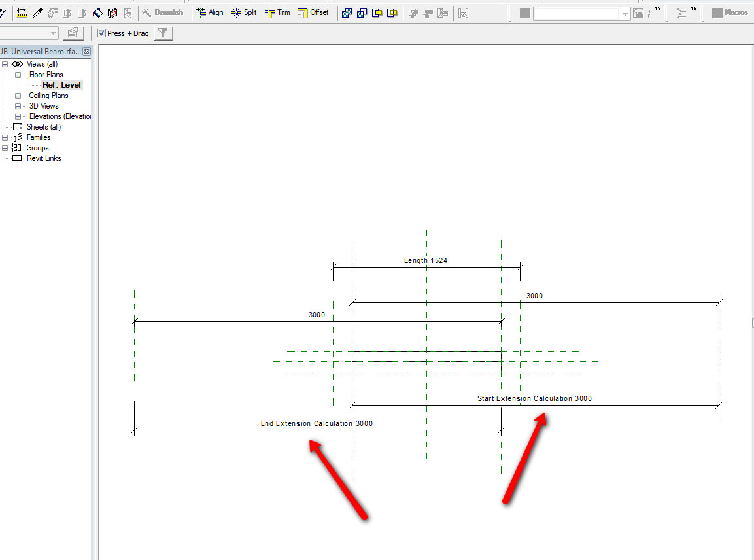The width and height of the screenshot is (754, 560).
Task: Select the Tape Measure tool icon
Action: point(22,13)
